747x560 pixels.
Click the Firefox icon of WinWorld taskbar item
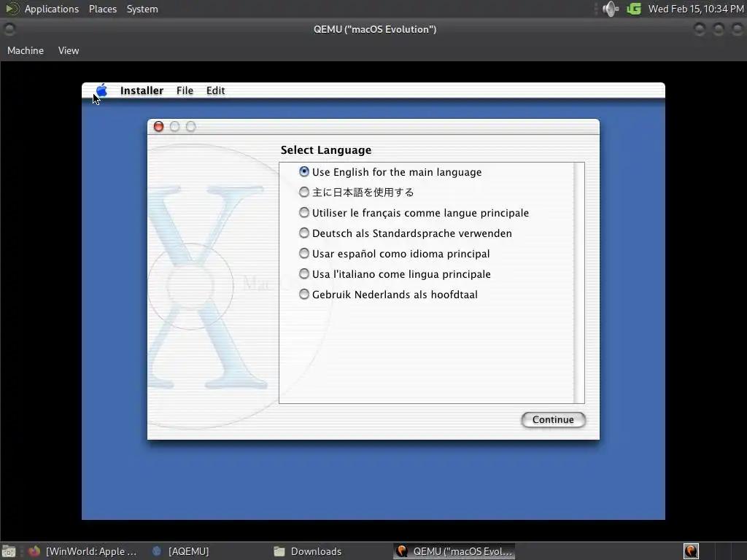(34, 551)
